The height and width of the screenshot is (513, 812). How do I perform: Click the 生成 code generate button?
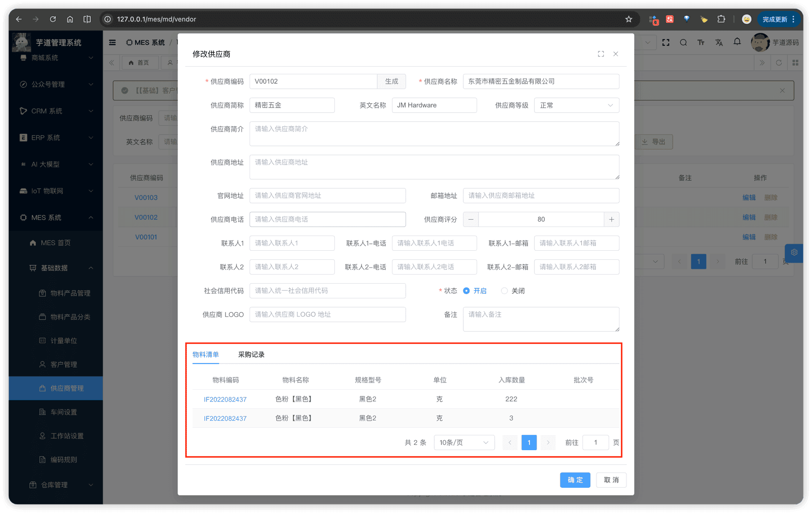pyautogui.click(x=391, y=81)
